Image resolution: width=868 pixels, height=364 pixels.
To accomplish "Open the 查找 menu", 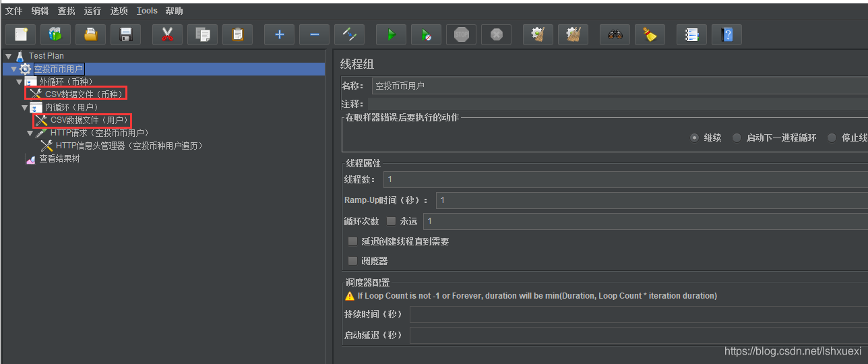I will tap(66, 11).
